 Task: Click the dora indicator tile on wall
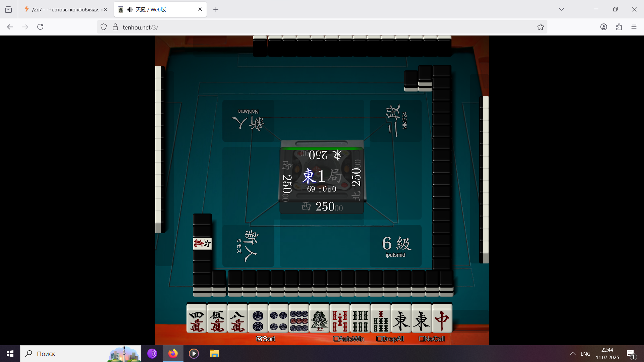pos(202,244)
